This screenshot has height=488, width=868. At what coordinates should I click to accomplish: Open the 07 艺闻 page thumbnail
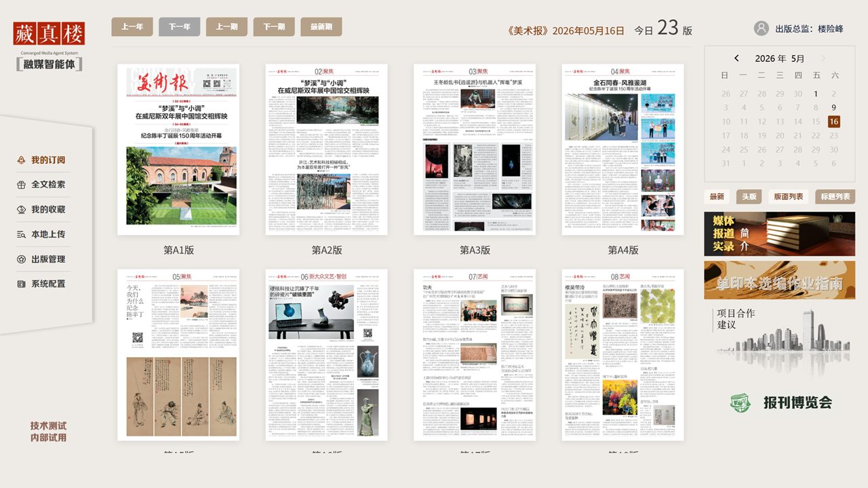(475, 354)
